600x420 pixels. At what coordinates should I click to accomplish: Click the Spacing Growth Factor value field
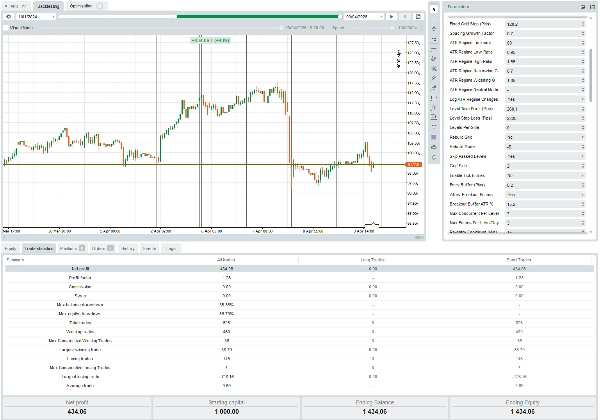pyautogui.click(x=543, y=33)
